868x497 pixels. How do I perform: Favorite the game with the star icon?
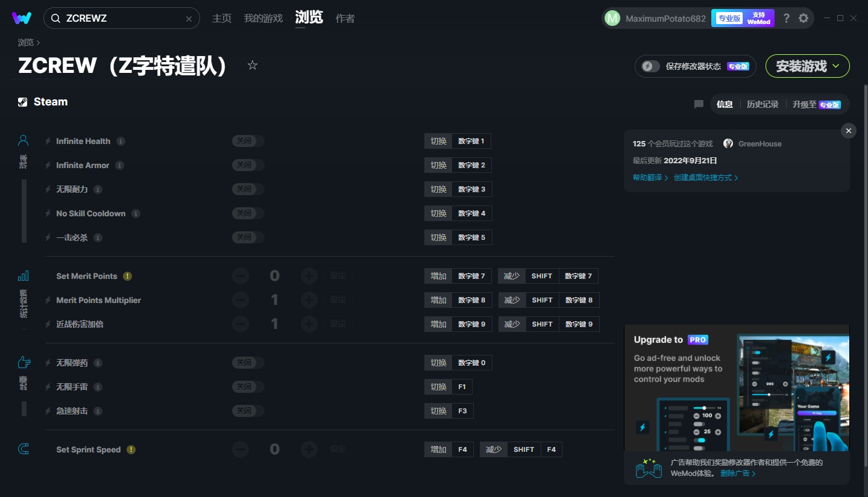click(253, 65)
